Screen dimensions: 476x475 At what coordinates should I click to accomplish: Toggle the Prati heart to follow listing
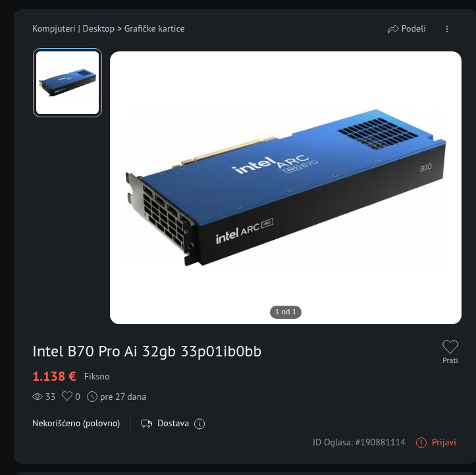point(450,347)
